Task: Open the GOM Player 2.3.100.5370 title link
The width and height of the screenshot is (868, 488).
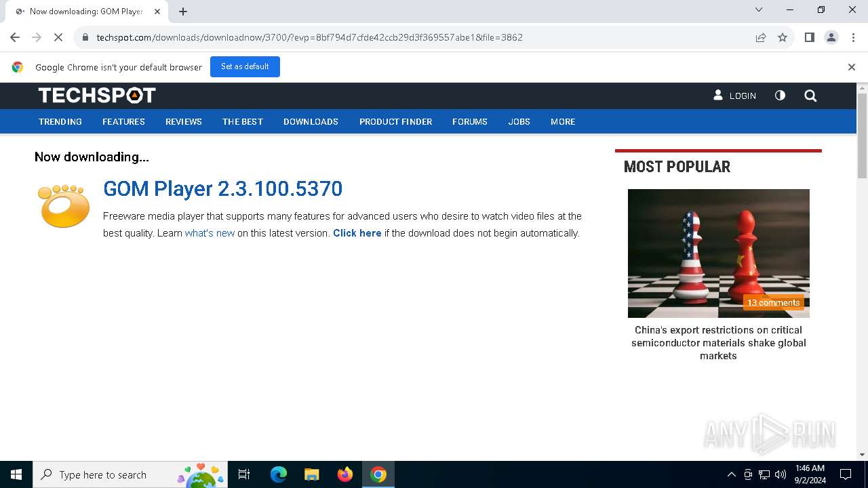Action: click(222, 188)
